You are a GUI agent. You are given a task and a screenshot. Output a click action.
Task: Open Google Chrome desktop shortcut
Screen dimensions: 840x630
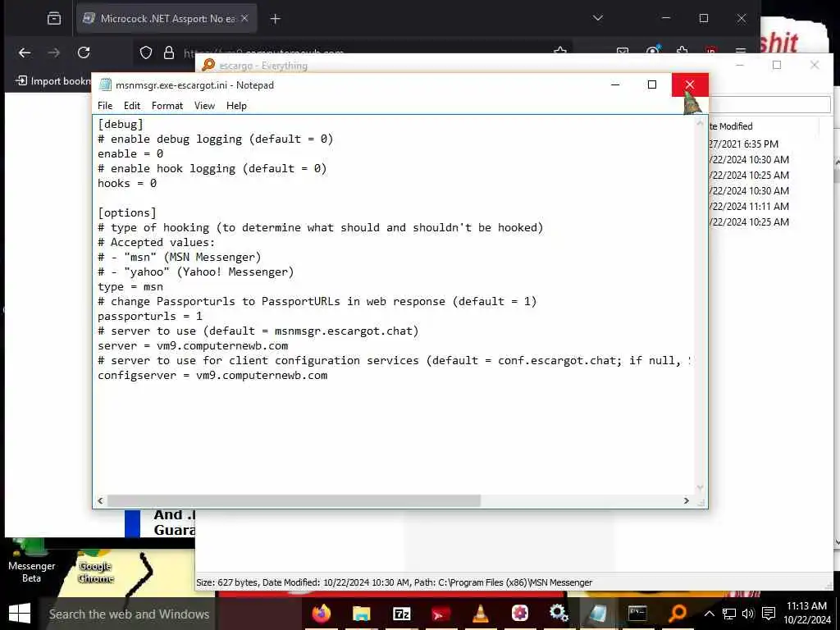[96, 566]
